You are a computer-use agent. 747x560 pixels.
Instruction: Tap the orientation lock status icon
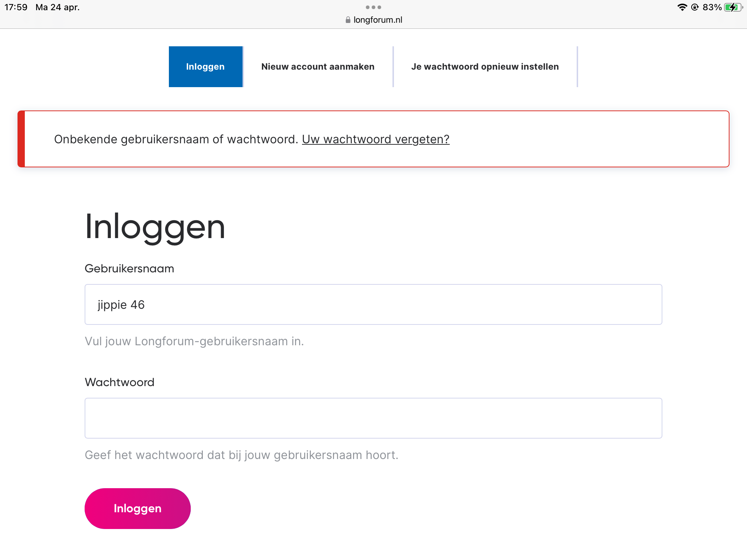click(695, 7)
